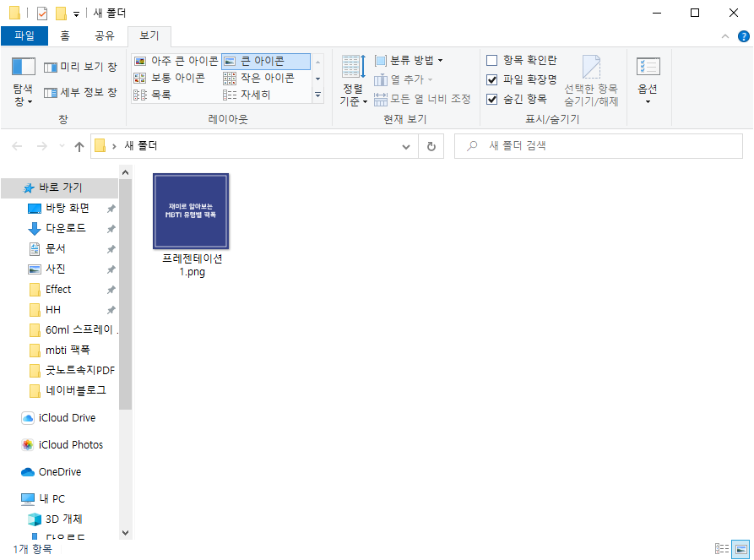754x560 pixels.
Task: Click the 바탕 화면 pin icon
Action: click(111, 209)
